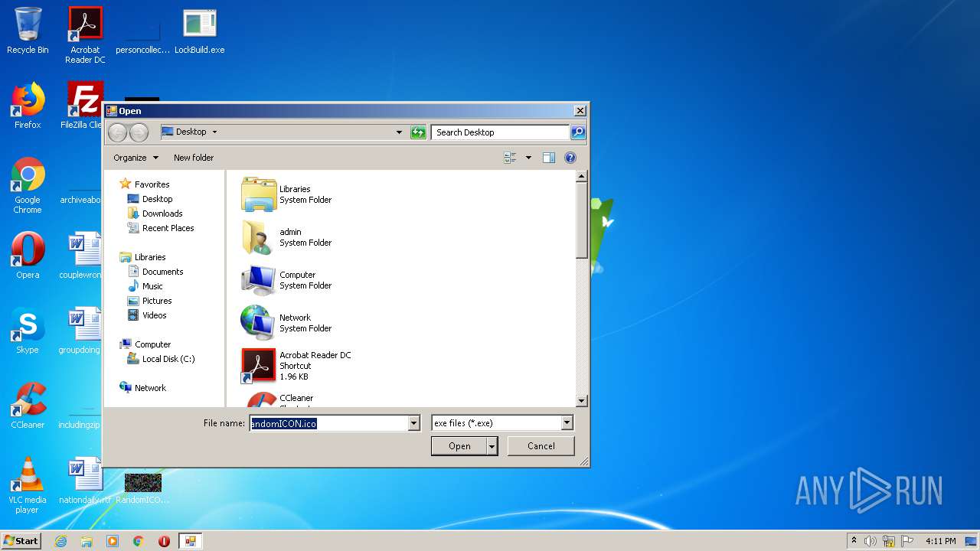The width and height of the screenshot is (980, 551).
Task: Select the Computer system folder icon
Action: coord(259,280)
